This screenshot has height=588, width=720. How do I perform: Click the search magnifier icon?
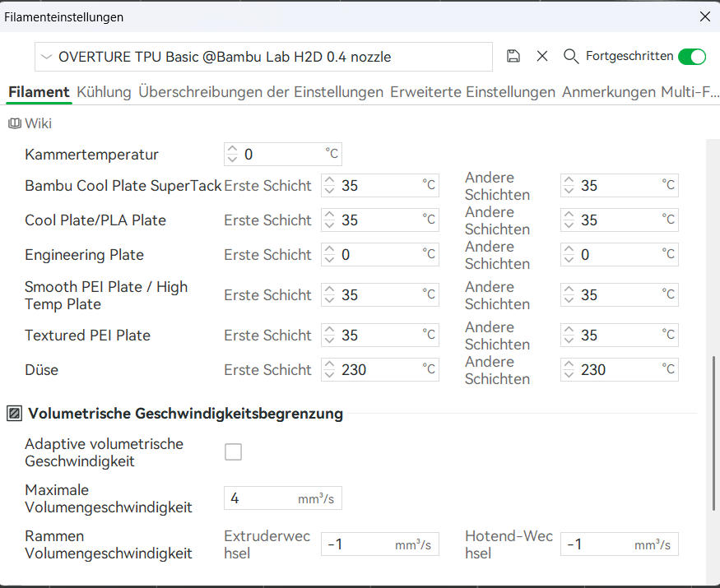click(571, 57)
